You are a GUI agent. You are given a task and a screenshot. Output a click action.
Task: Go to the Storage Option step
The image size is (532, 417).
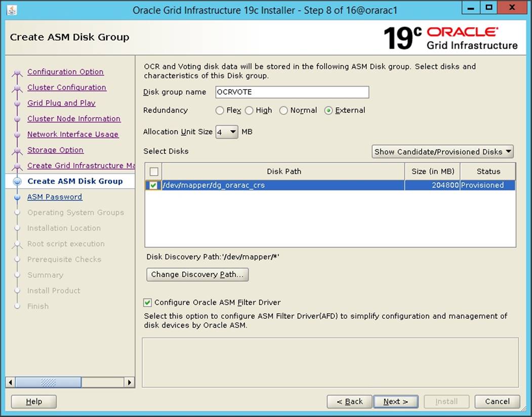(55, 150)
